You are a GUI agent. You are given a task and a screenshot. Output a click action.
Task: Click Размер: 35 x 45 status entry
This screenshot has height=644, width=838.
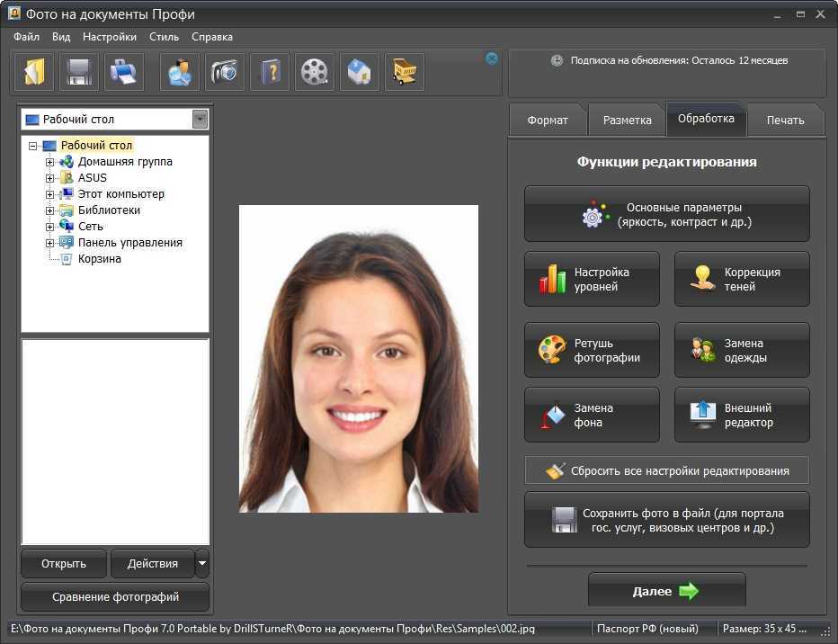(764, 629)
